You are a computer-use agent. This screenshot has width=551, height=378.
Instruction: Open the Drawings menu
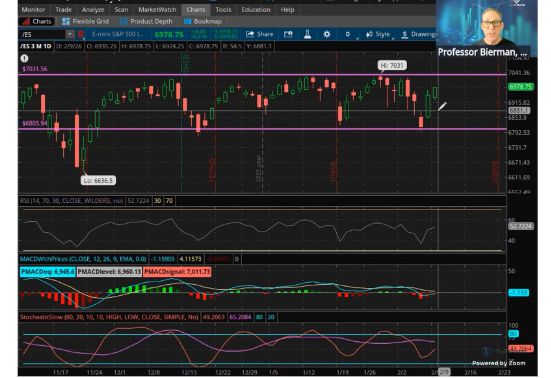point(419,34)
